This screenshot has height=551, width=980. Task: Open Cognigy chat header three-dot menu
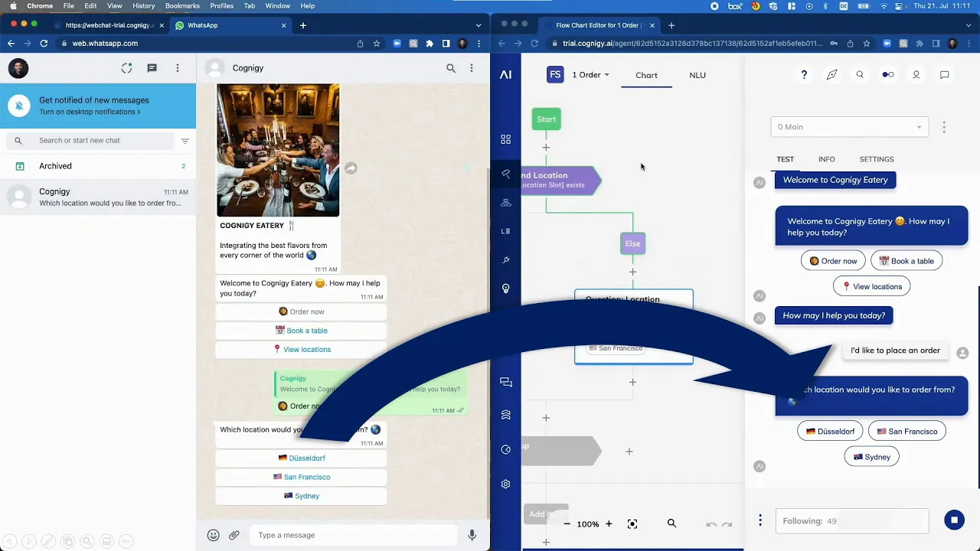point(472,68)
